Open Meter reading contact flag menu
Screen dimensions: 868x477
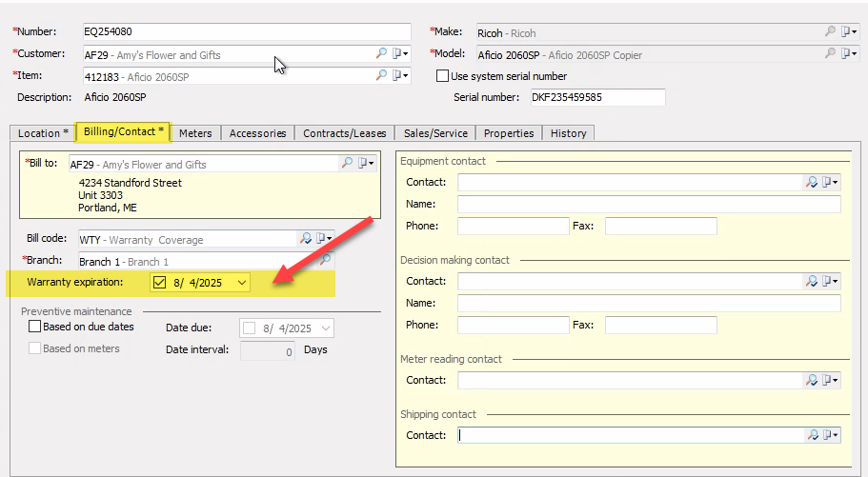[830, 380]
